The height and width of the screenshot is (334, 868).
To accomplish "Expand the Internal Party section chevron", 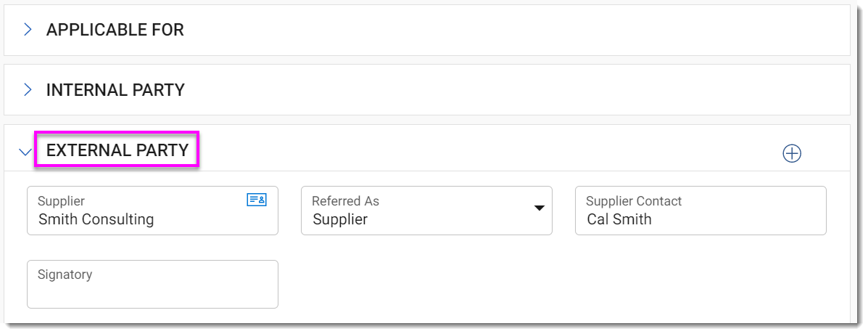I will pyautogui.click(x=28, y=90).
